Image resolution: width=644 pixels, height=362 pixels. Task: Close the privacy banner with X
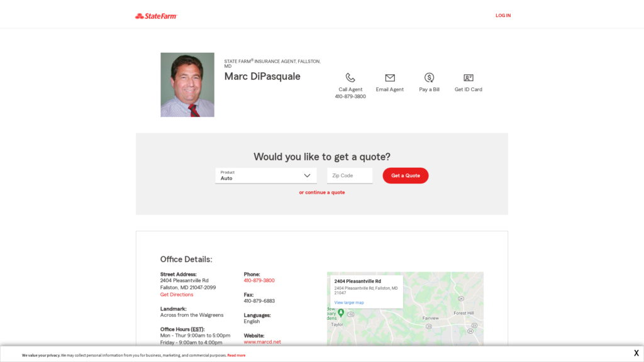(x=636, y=353)
